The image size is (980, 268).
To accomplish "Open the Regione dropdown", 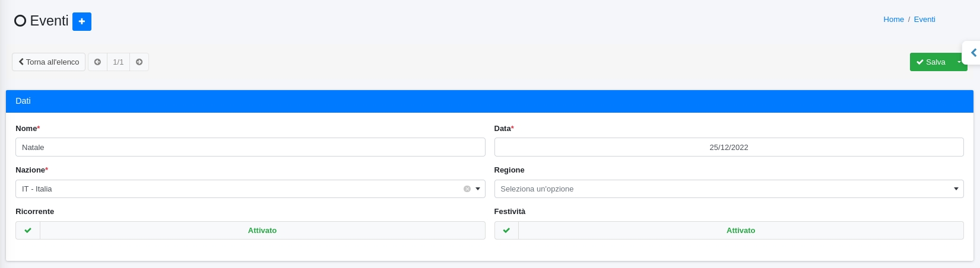I will click(728, 189).
